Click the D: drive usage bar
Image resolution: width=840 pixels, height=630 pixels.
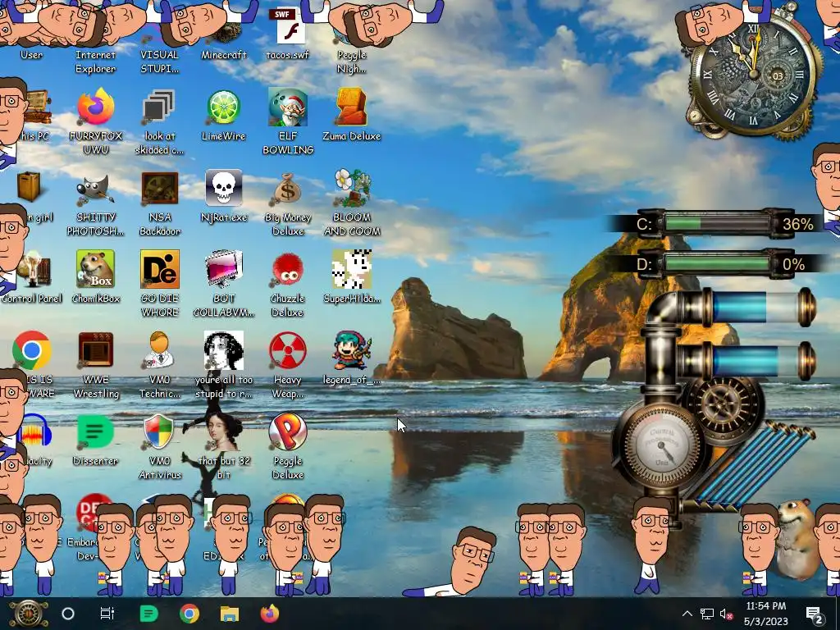pyautogui.click(x=718, y=264)
